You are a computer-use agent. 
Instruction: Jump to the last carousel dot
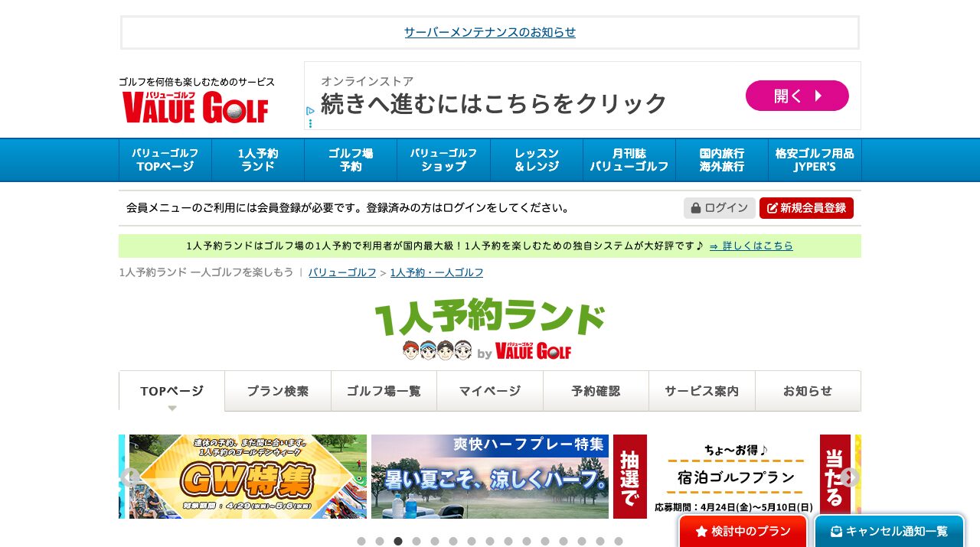pyautogui.click(x=619, y=541)
